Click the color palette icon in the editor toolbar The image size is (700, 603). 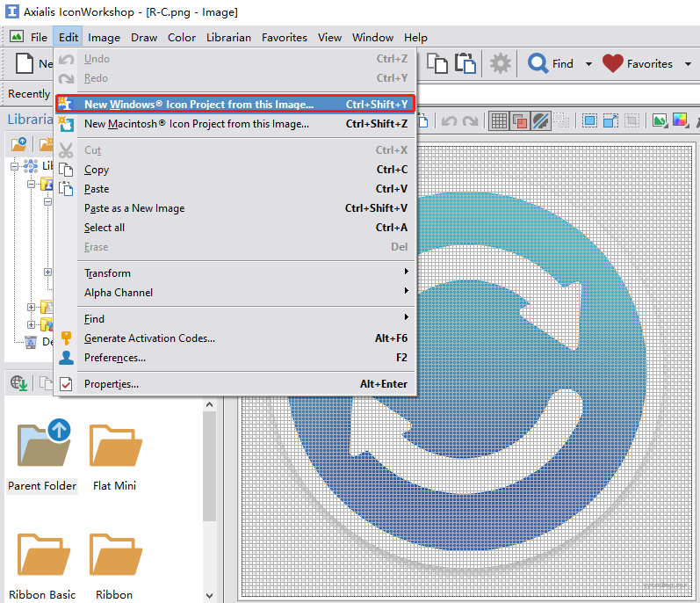tap(680, 120)
